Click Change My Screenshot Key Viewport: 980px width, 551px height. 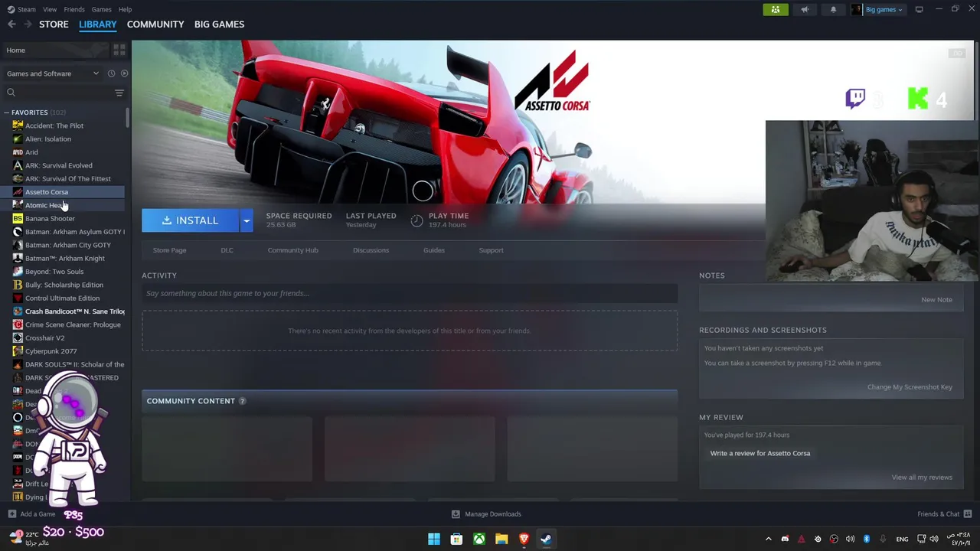[x=910, y=387]
